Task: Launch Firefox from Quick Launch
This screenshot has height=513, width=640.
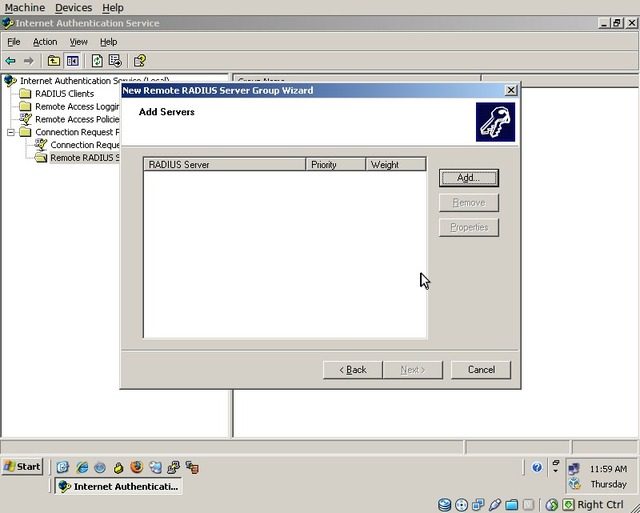Action: point(136,467)
